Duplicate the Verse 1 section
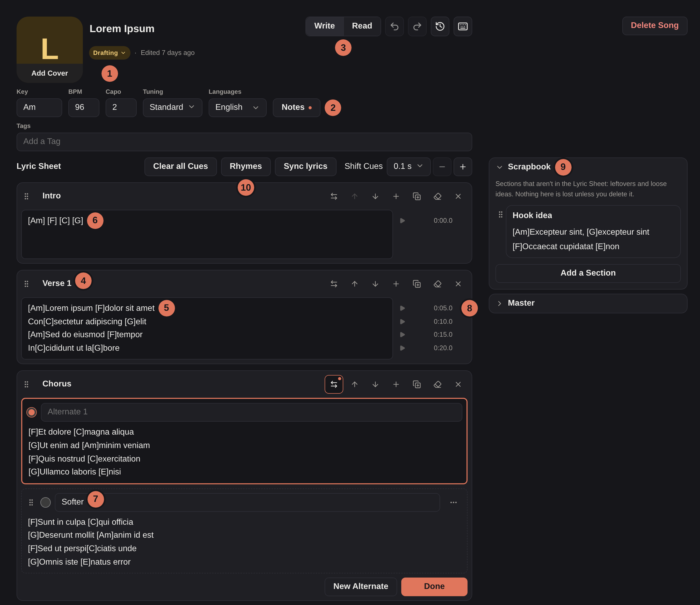 [417, 284]
